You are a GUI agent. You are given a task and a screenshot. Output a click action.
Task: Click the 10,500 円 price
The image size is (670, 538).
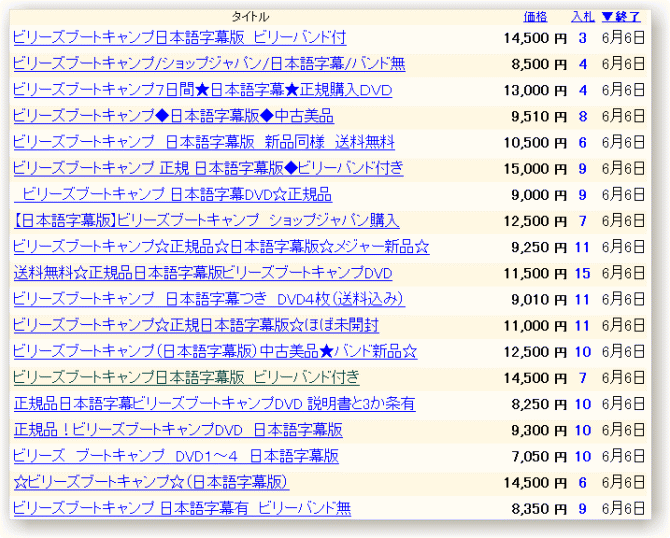(x=535, y=143)
